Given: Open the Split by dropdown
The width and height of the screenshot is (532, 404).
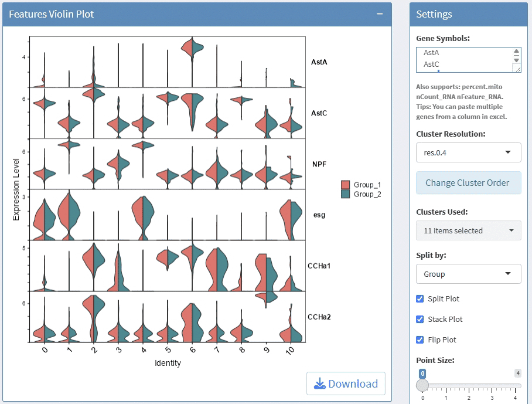Looking at the screenshot, I should pyautogui.click(x=468, y=274).
